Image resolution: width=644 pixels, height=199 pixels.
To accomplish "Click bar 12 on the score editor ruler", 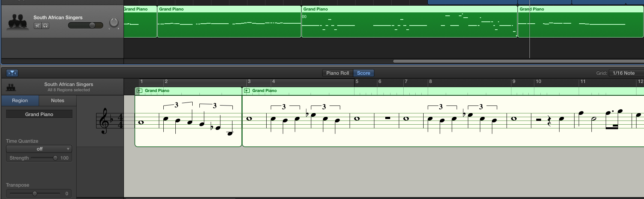I will click(641, 81).
